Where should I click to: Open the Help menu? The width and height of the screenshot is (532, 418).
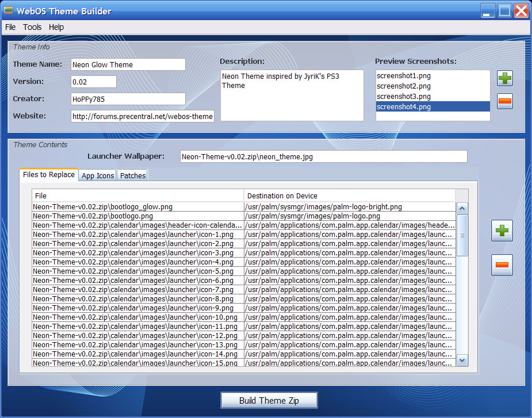(x=56, y=27)
